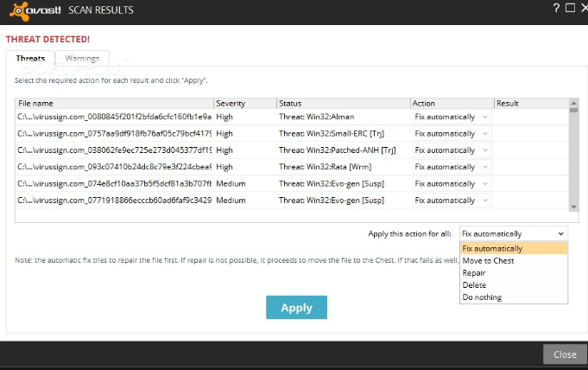Collapse the 'Apply this action for all' combo box
The image size is (588, 370).
(514, 233)
